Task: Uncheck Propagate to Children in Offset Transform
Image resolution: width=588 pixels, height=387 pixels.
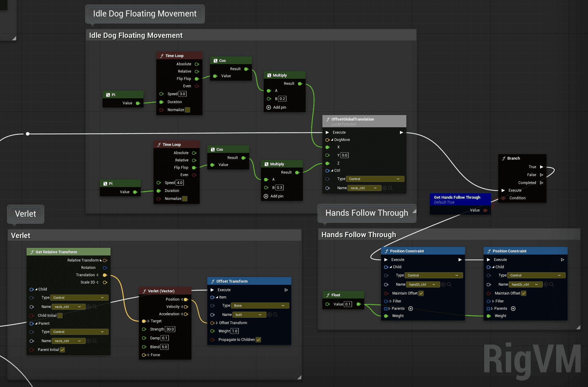Action: click(258, 340)
